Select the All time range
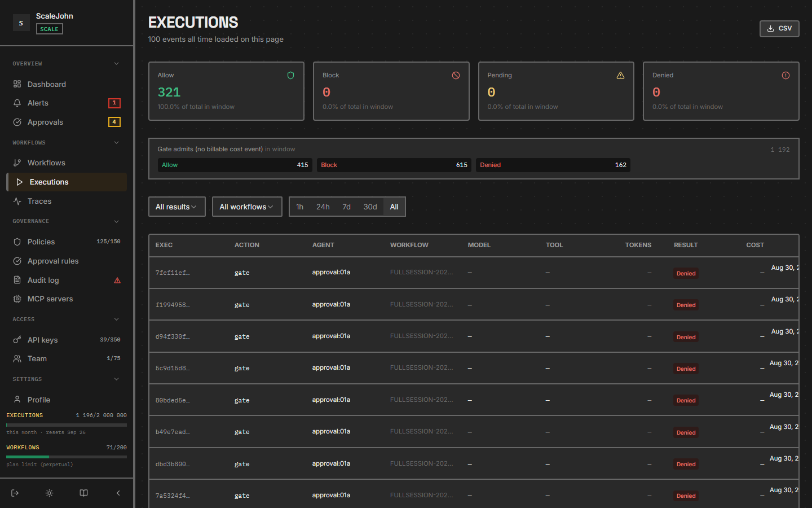The height and width of the screenshot is (508, 812). coord(394,207)
